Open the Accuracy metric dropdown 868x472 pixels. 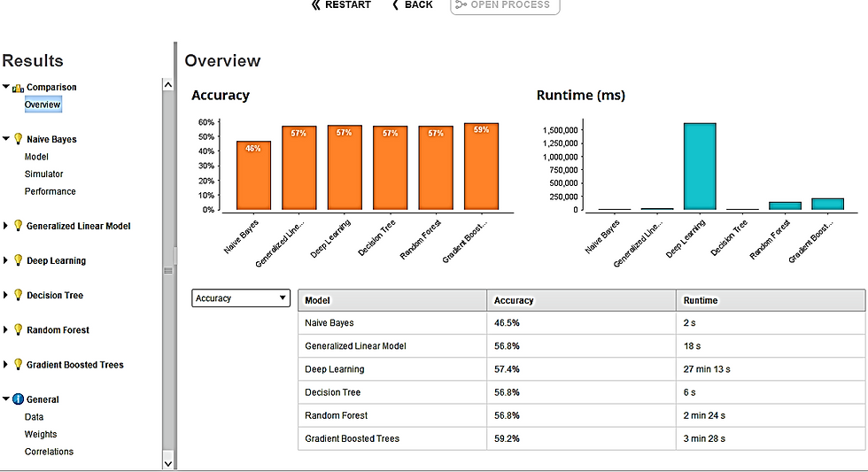(241, 298)
